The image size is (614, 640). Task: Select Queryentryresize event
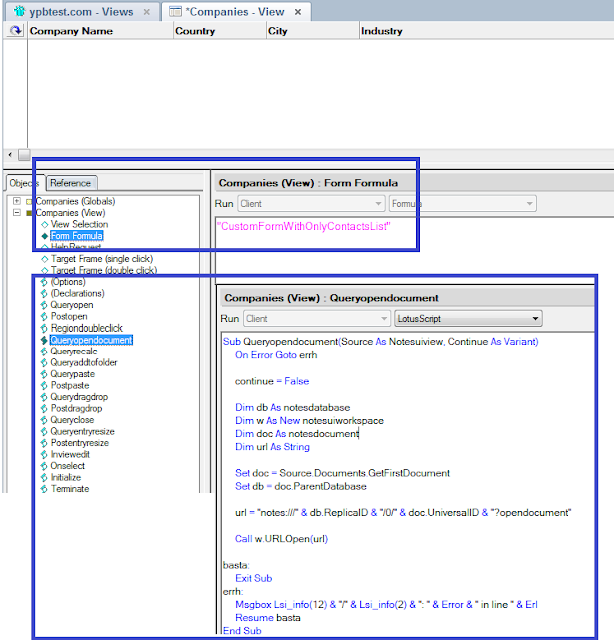(x=82, y=431)
